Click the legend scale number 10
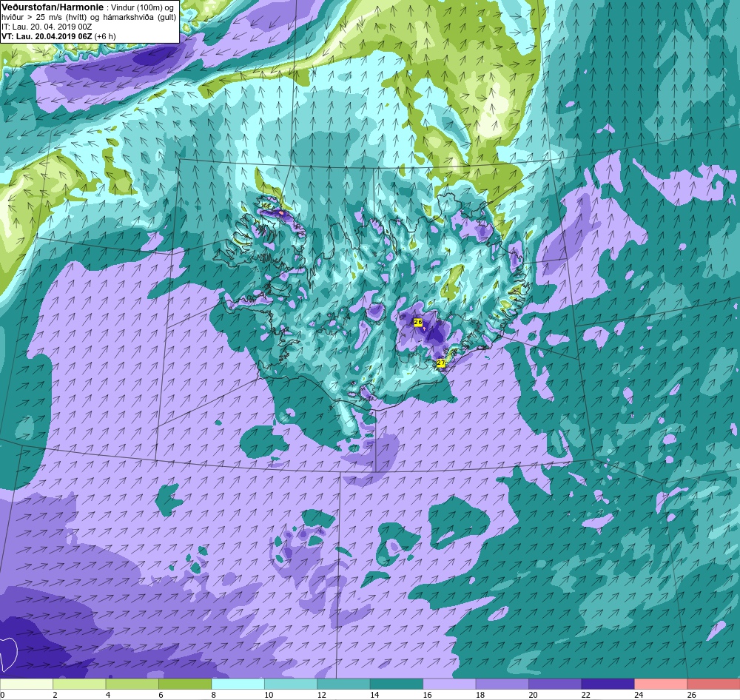 coord(269,695)
